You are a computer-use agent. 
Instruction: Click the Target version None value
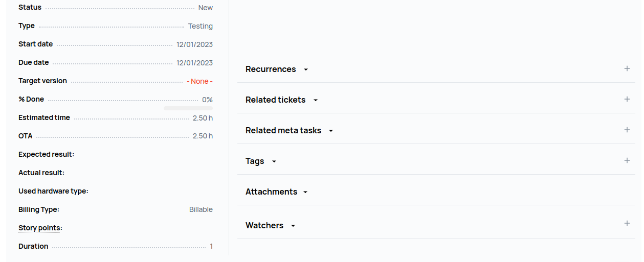199,81
